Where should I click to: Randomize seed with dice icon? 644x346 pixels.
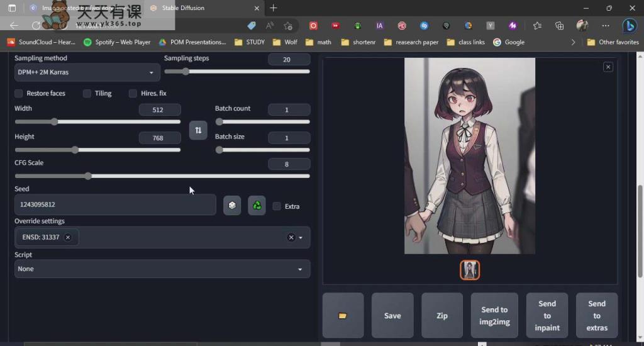(232, 206)
